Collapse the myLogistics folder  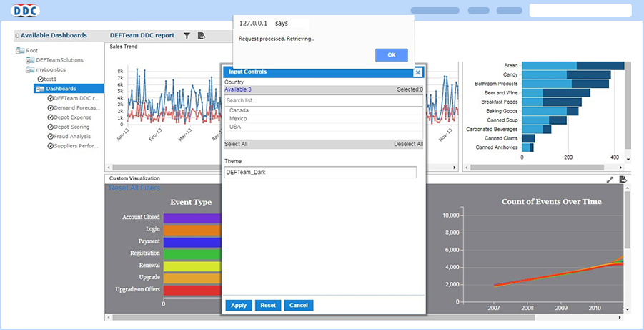pyautogui.click(x=30, y=69)
